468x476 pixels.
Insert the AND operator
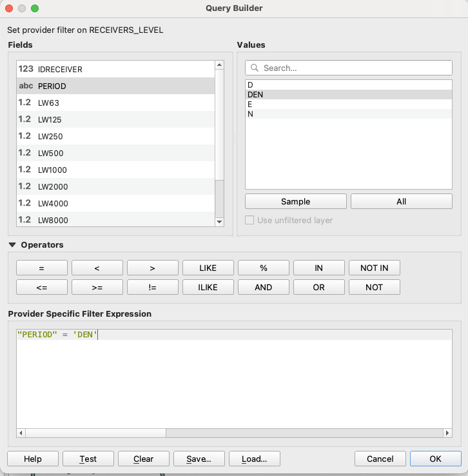[264, 287]
